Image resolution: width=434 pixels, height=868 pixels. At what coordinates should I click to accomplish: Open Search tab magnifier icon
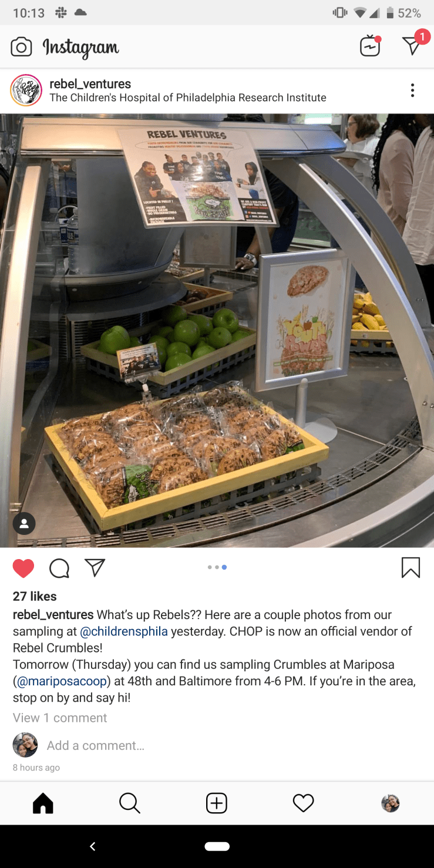tap(129, 803)
